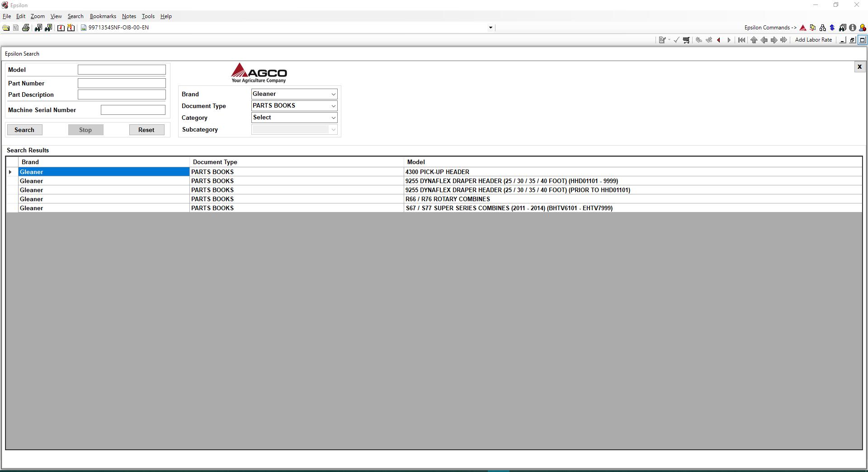Screen dimensions: 868x472
Task: Click the red left arrow navigation icon
Action: pos(719,40)
